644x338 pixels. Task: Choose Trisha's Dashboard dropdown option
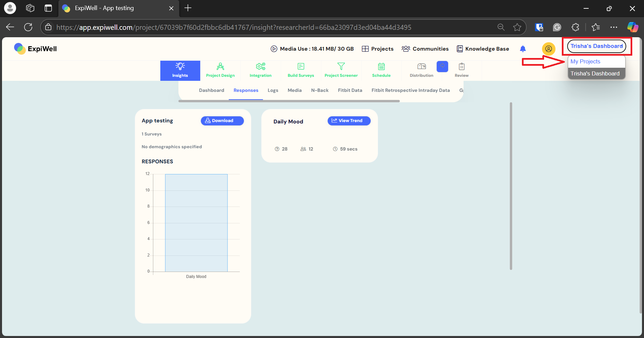pyautogui.click(x=595, y=74)
